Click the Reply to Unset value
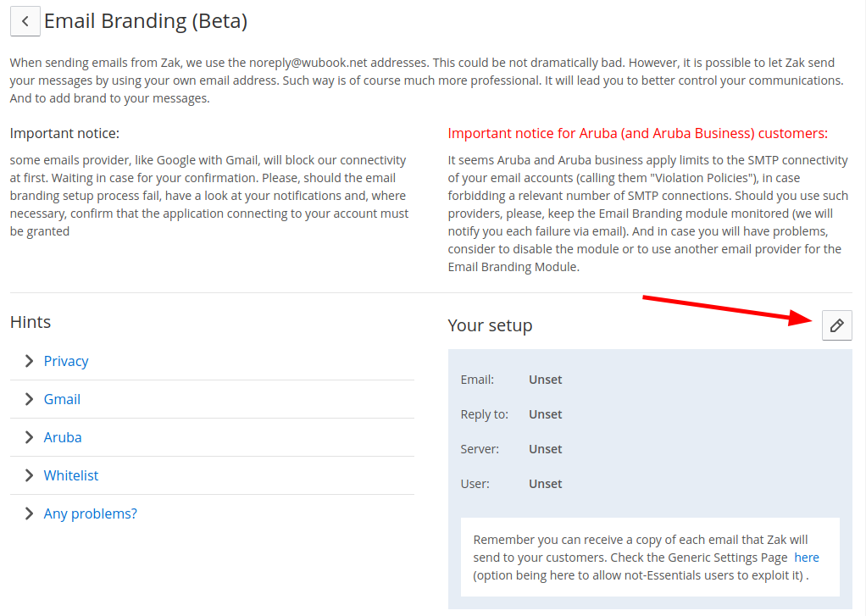Image resolution: width=866 pixels, height=616 pixels. (545, 414)
